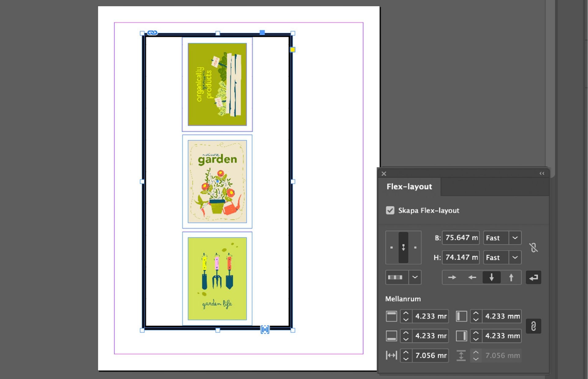Click the horizontal gap icon near 7.056 mm
The width and height of the screenshot is (588, 379).
(x=391, y=355)
